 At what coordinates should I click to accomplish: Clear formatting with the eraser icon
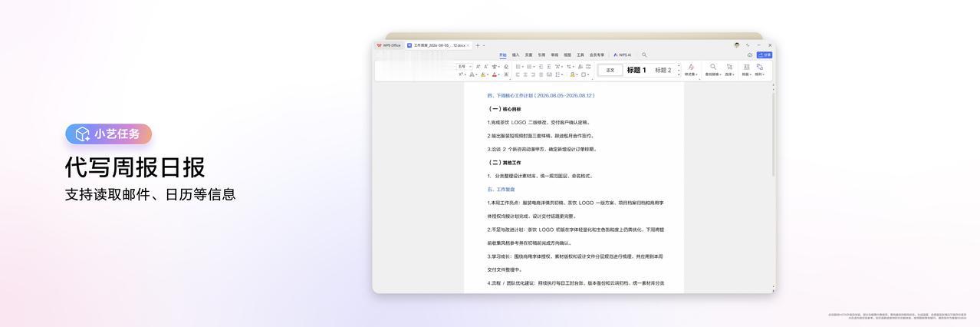pyautogui.click(x=506, y=67)
